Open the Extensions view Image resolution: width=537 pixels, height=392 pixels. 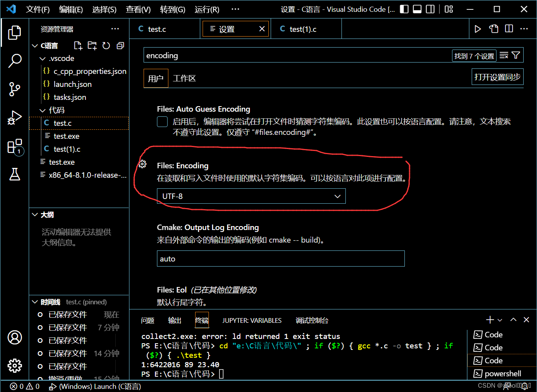(x=15, y=146)
